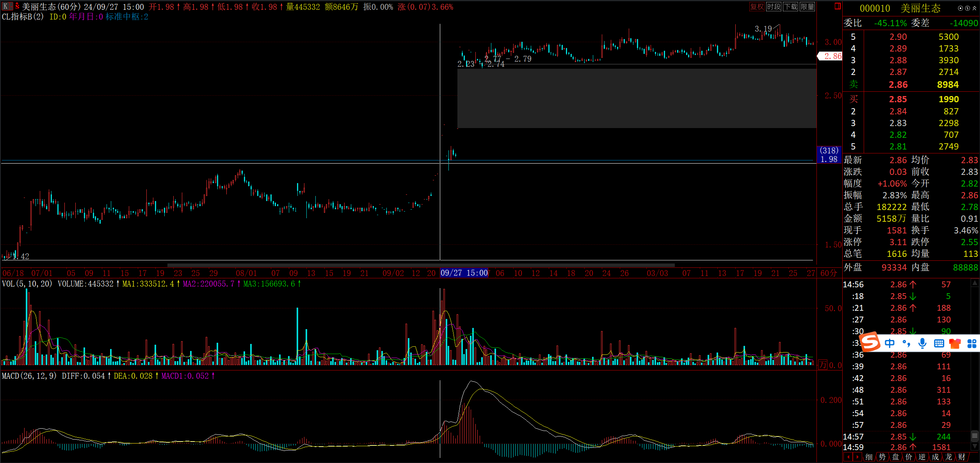Open the IME toolbox grid icon
The height and width of the screenshot is (463, 980).
(x=972, y=343)
